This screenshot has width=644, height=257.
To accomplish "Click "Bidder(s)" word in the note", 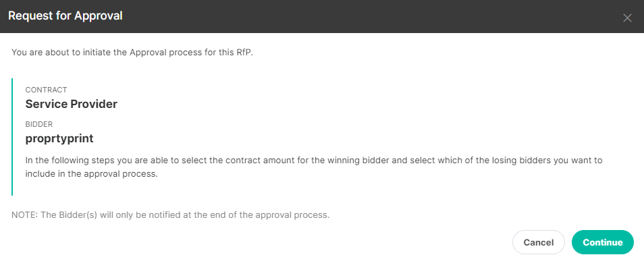I will coord(79,215).
